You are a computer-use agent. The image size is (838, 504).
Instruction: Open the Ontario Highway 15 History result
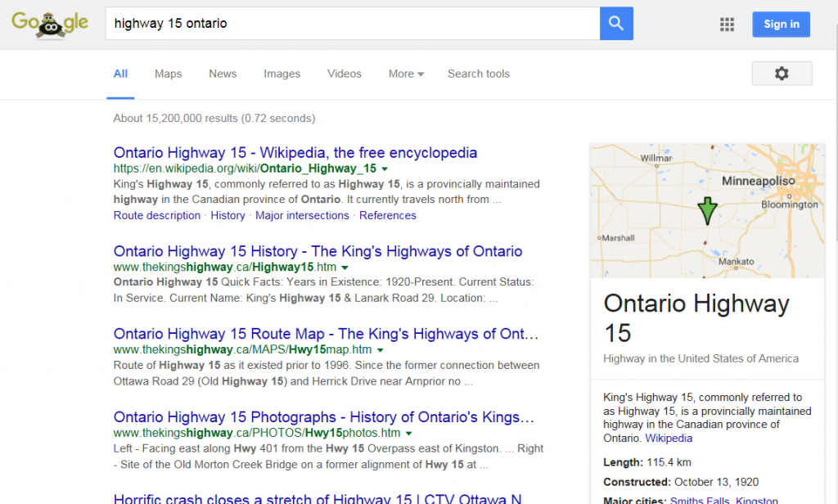(x=318, y=251)
